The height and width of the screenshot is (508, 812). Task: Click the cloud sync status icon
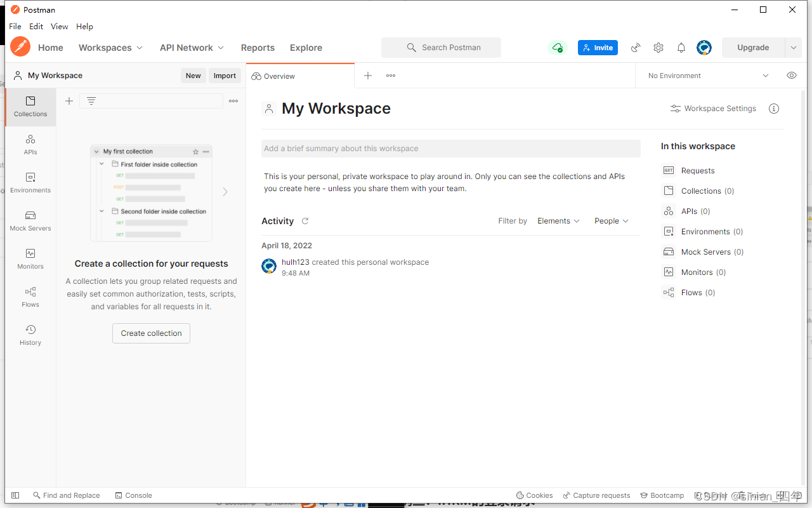coord(558,48)
